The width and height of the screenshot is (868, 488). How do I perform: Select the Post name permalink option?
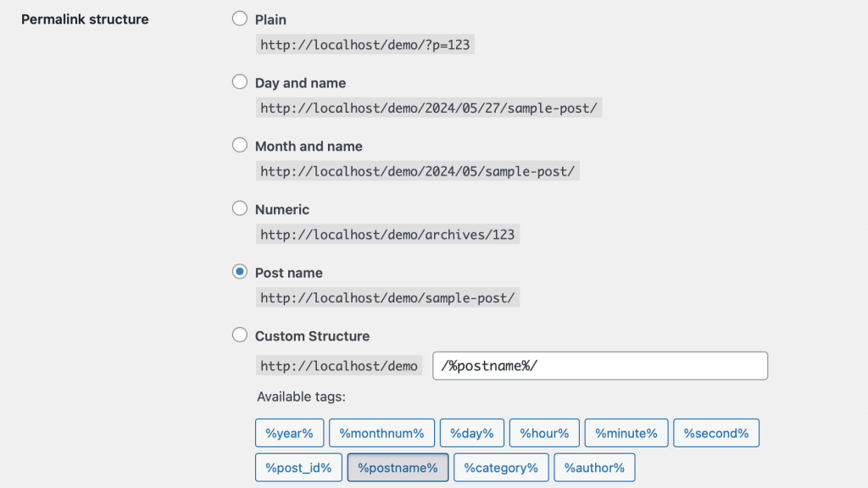point(239,272)
